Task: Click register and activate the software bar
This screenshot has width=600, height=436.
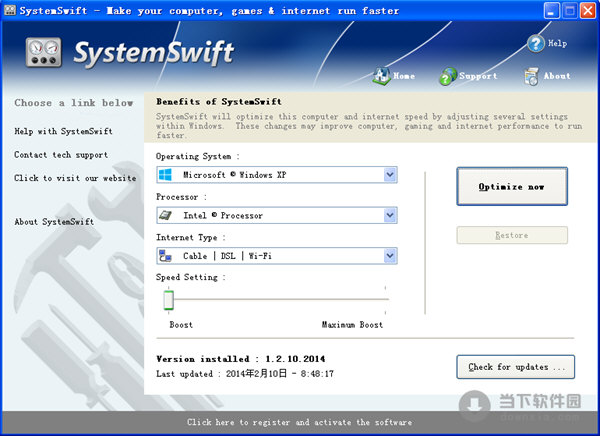Action: click(x=300, y=422)
